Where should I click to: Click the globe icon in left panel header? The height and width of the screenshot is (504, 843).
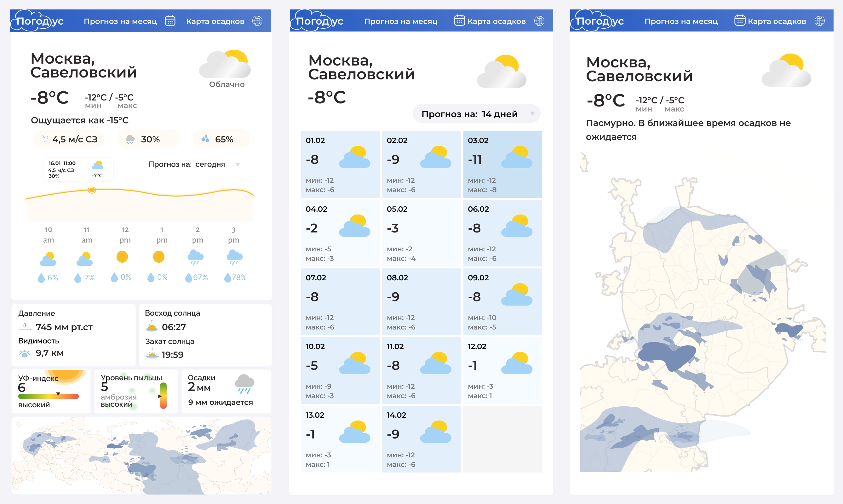(257, 21)
